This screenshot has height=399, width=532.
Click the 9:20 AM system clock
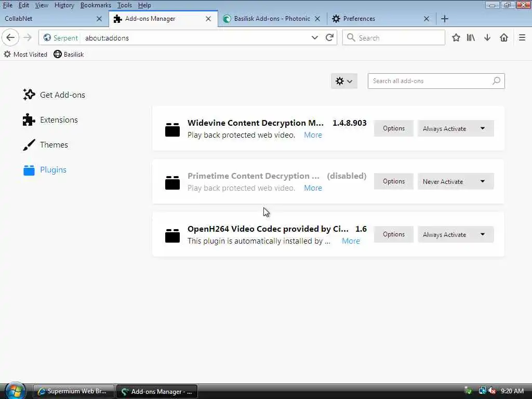coord(512,391)
